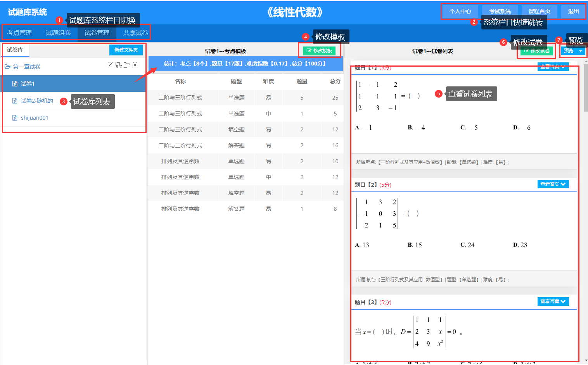
Task: Click total score 10 in the template table
Action: (x=335, y=161)
